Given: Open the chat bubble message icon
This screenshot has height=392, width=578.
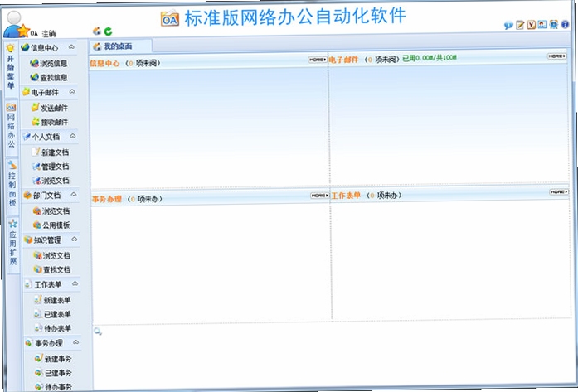Looking at the screenshot, I should coord(508,26).
